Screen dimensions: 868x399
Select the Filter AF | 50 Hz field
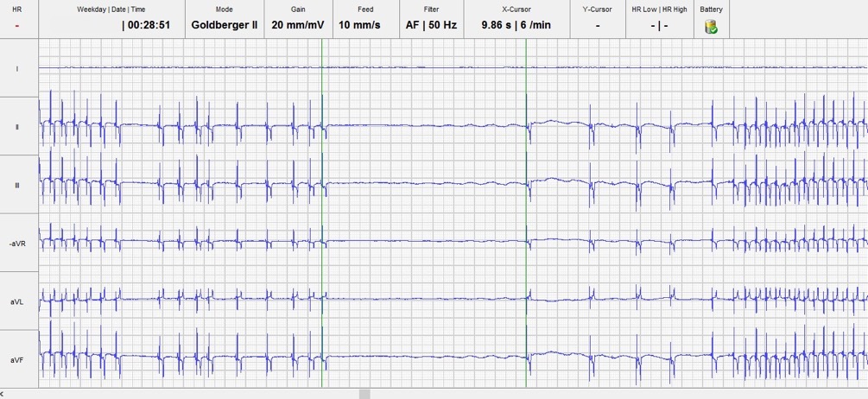coord(431,25)
